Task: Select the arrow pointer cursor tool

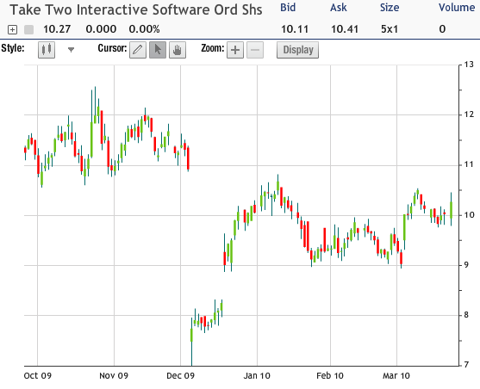Action: tap(157, 50)
